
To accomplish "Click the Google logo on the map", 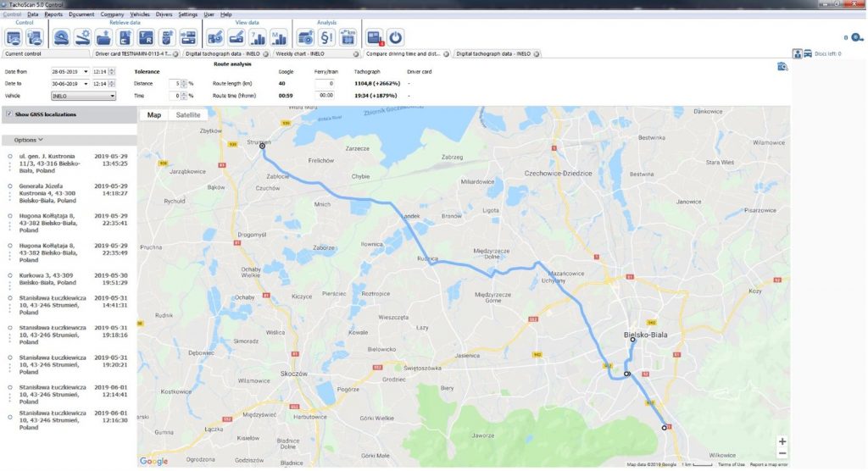I will click(x=153, y=461).
